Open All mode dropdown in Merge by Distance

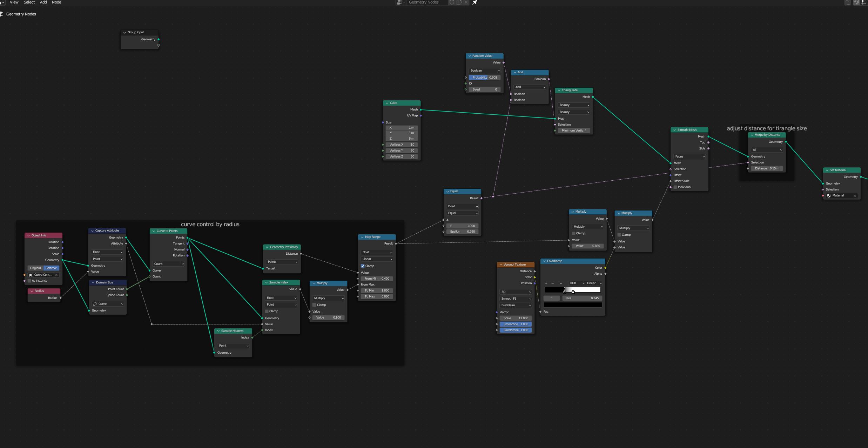(767, 150)
